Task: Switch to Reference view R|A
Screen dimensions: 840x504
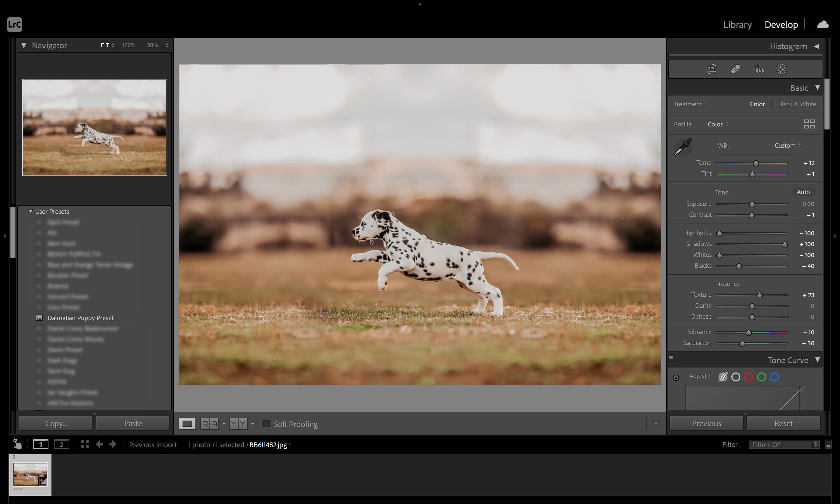Action: tap(209, 423)
